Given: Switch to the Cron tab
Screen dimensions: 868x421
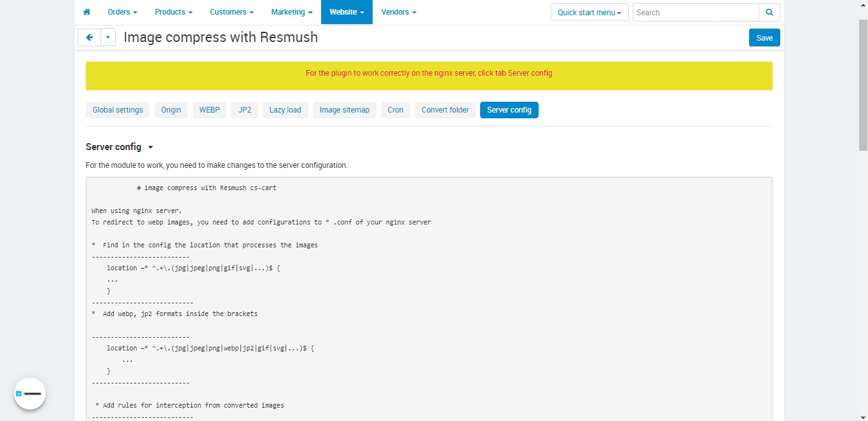Looking at the screenshot, I should click(396, 110).
